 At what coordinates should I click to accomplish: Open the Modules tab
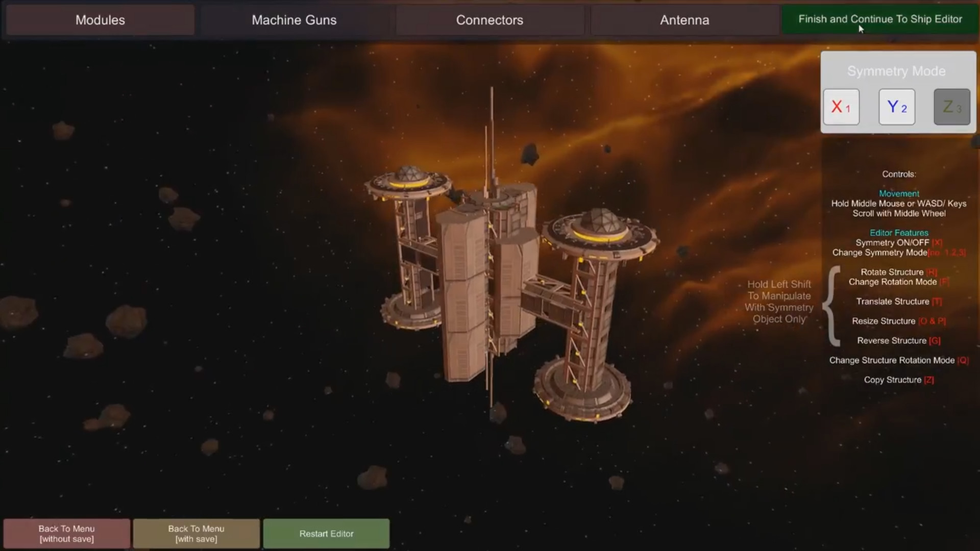[x=100, y=20]
